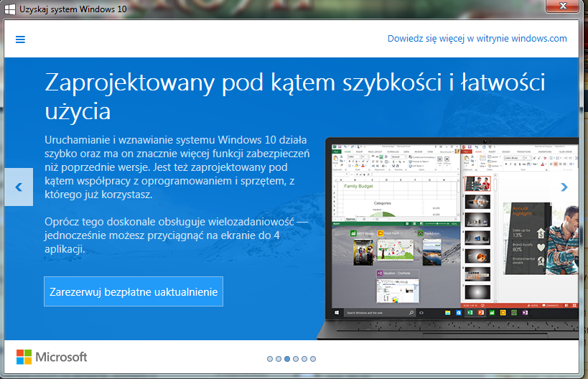588x379 pixels.
Task: Select the first page indicator dot
Action: pos(270,359)
